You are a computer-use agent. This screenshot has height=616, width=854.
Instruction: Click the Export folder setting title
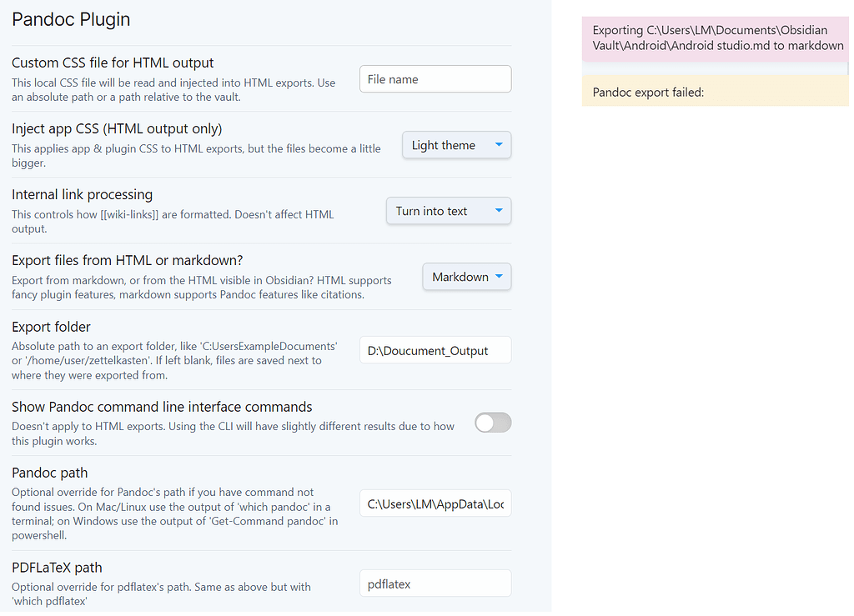[51, 327]
